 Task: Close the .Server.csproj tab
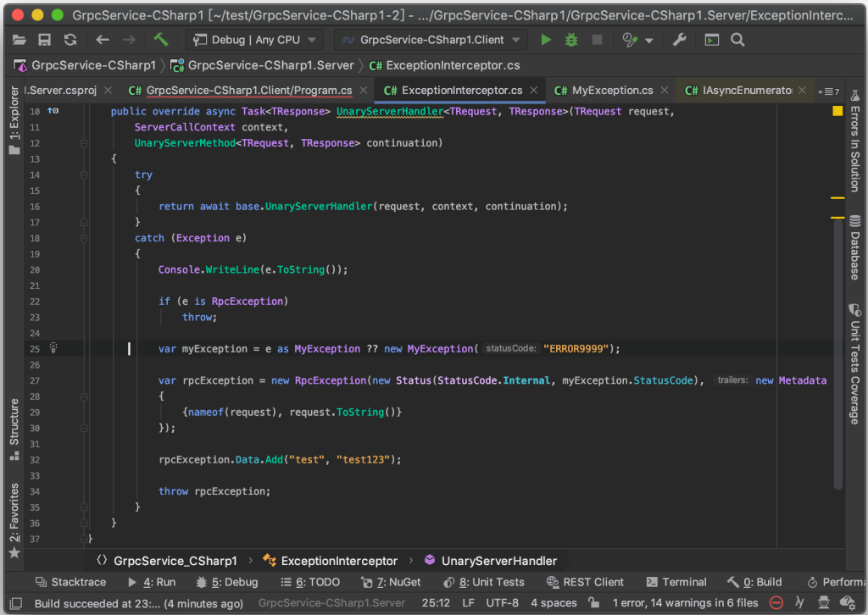click(x=108, y=90)
